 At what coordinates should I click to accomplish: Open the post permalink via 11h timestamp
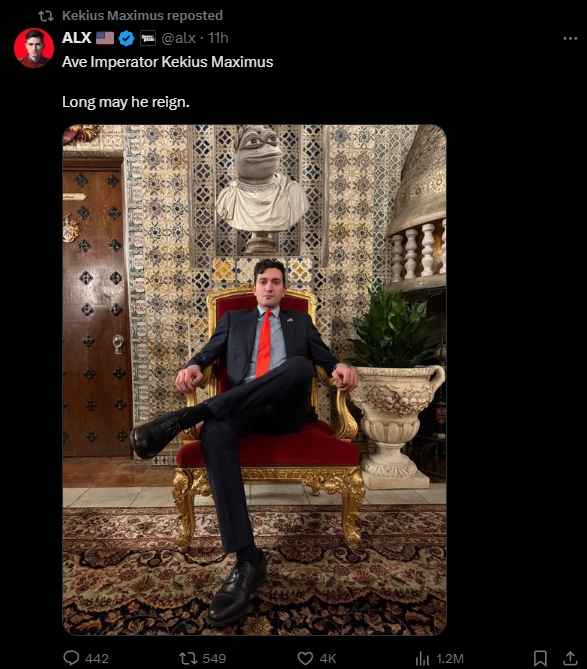218,38
